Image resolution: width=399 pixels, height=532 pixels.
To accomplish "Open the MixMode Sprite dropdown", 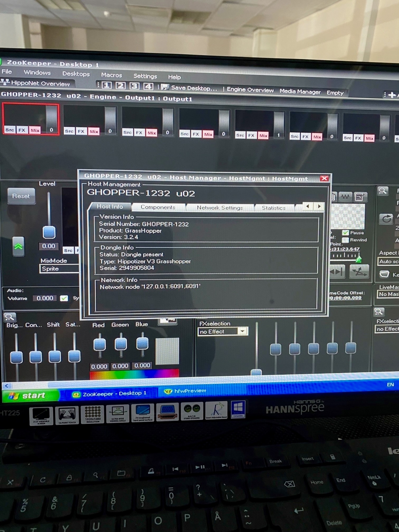I will pos(60,269).
